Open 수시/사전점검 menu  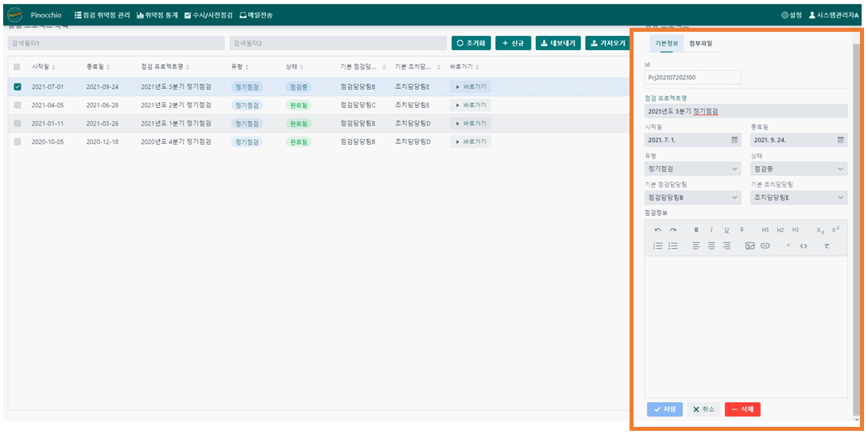coord(209,16)
